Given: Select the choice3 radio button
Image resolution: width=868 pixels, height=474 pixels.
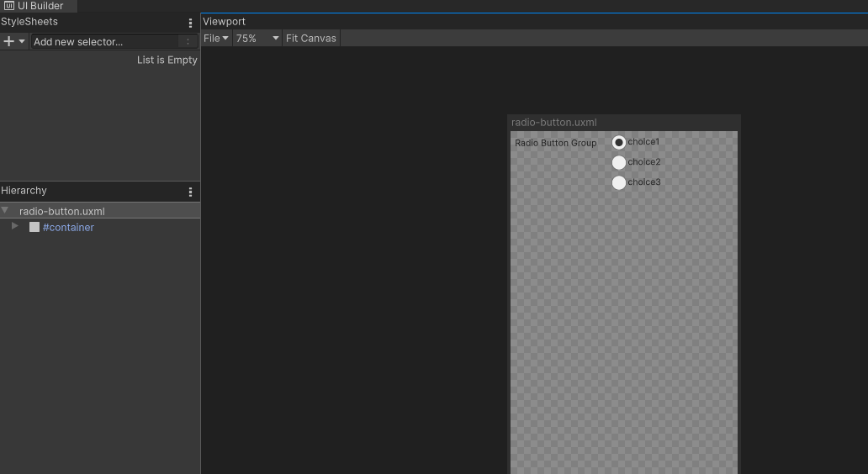Looking at the screenshot, I should (619, 182).
